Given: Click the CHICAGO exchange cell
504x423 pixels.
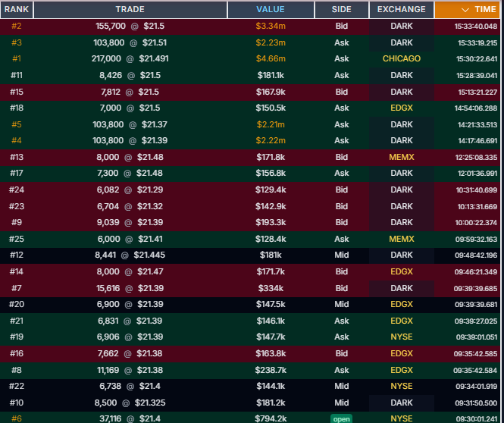Looking at the screenshot, I should pos(402,58).
